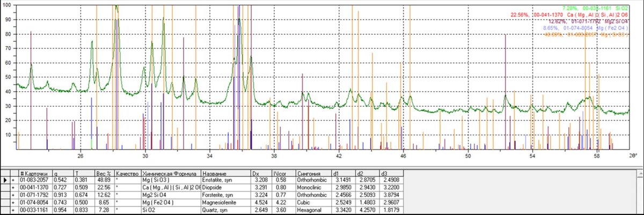Viewport: 644px width, 215px height.
Task: Click the 'Dx' column header
Action: tap(261, 174)
